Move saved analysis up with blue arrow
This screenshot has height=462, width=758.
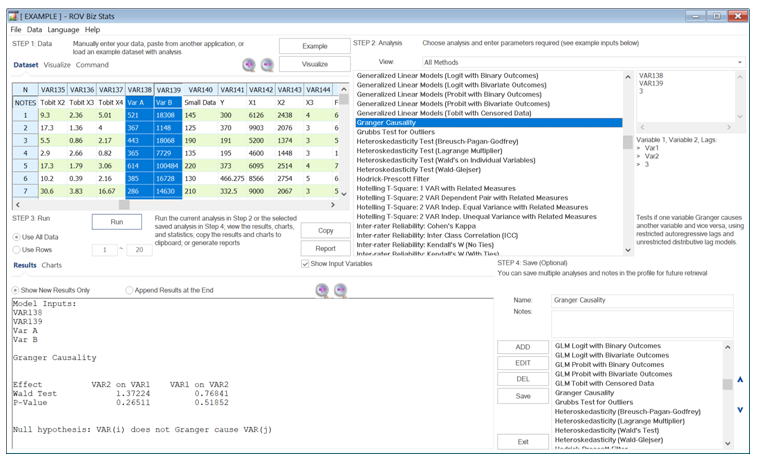pyautogui.click(x=740, y=380)
